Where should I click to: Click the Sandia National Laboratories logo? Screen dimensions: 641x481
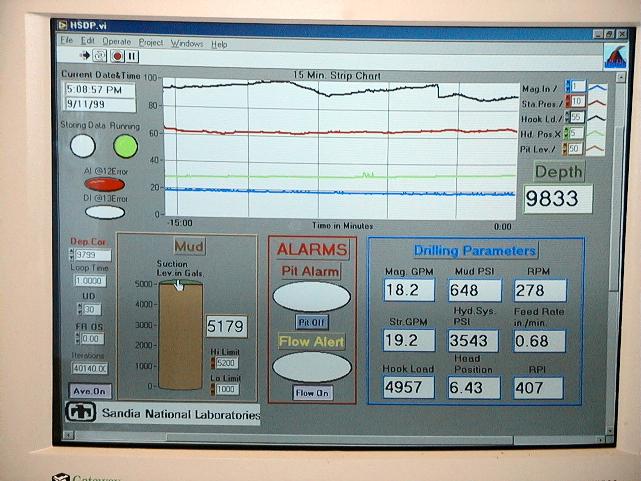coord(80,412)
